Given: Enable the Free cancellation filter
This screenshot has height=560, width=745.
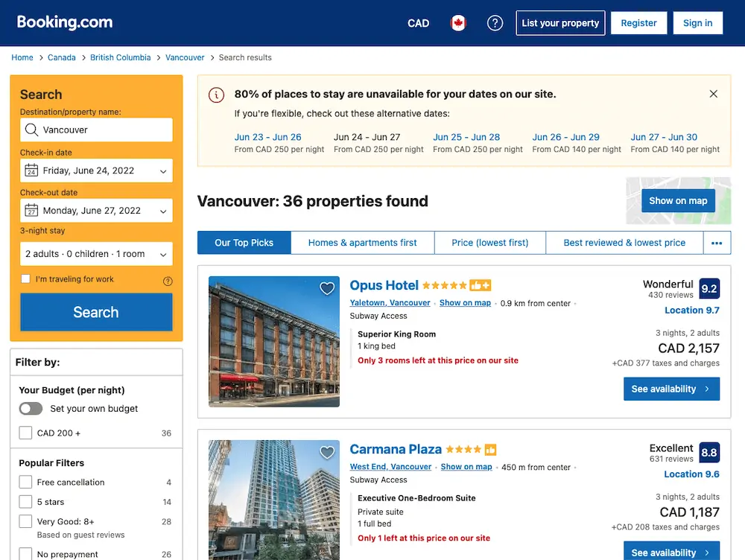Looking at the screenshot, I should coord(25,482).
